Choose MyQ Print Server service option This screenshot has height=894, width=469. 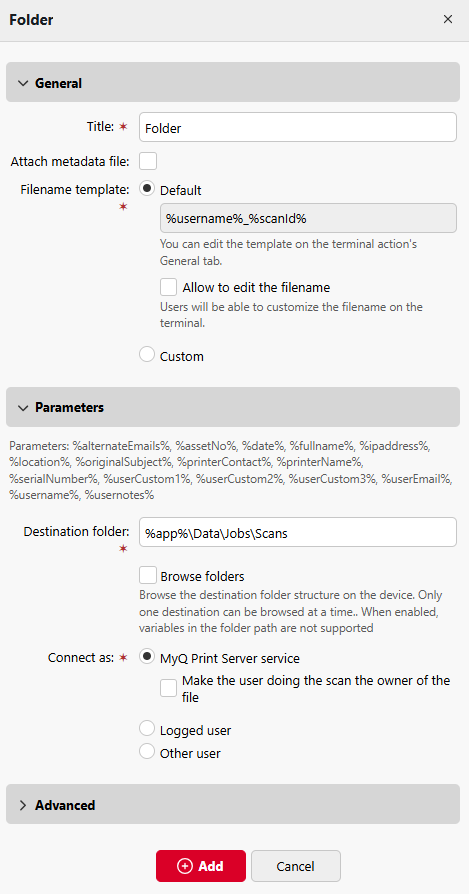click(147, 657)
